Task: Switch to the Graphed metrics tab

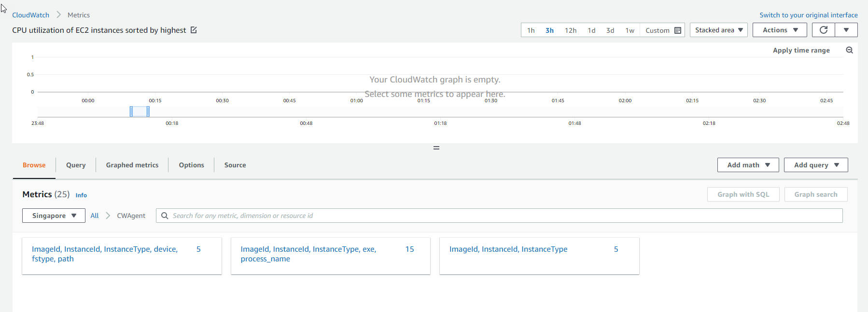Action: click(132, 165)
